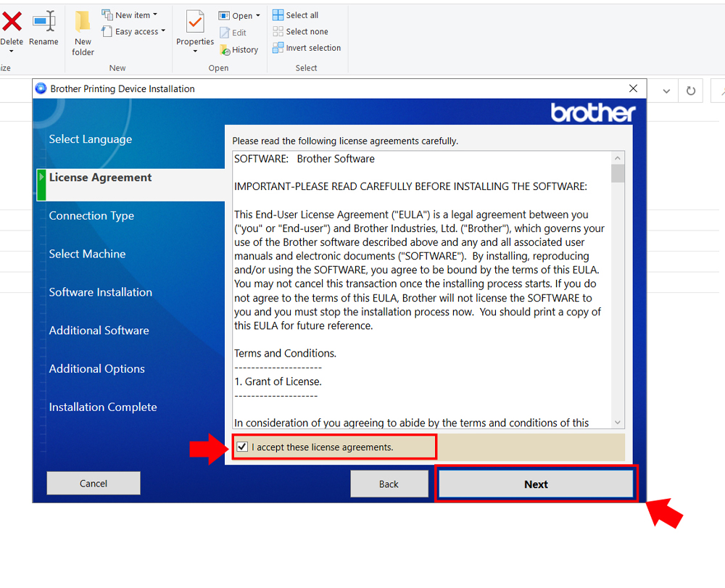725x588 pixels.
Task: Click the Easy access icon
Action: click(x=107, y=31)
